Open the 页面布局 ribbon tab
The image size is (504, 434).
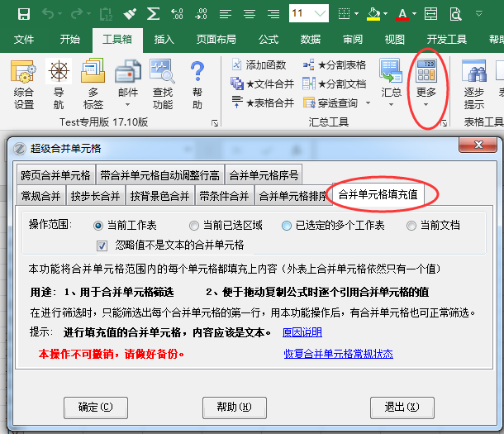pyautogui.click(x=216, y=39)
